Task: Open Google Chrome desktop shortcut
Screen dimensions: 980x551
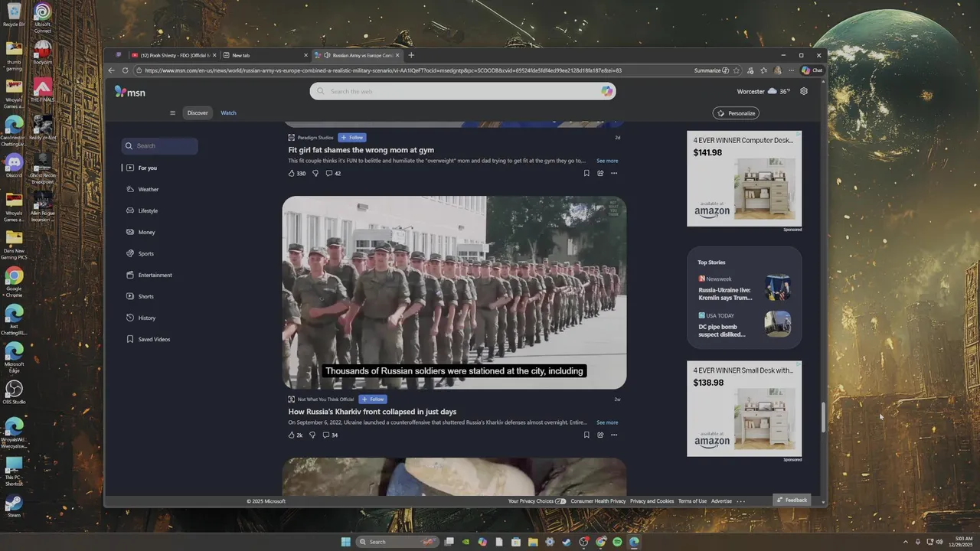Action: coord(14,282)
